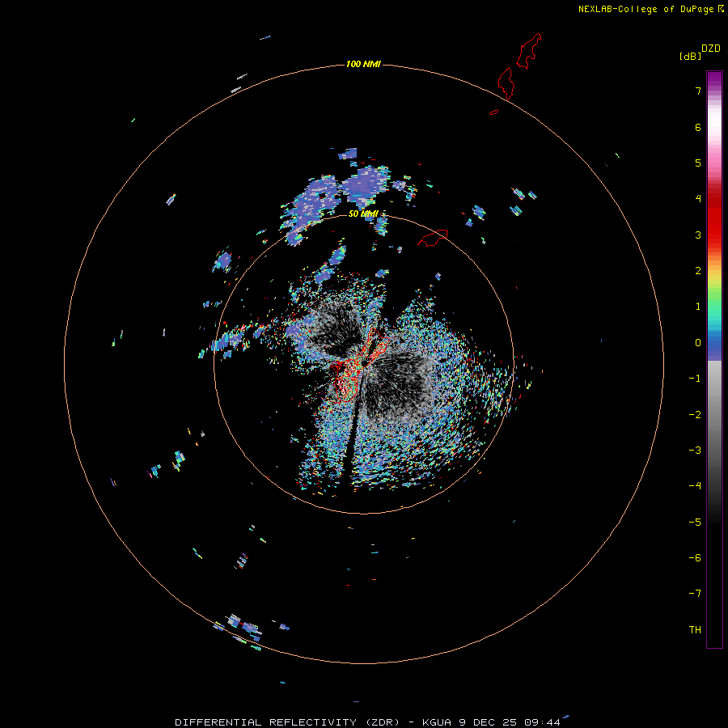
Task: Click the gray -2 dB band of the color bar
Action: (x=714, y=415)
